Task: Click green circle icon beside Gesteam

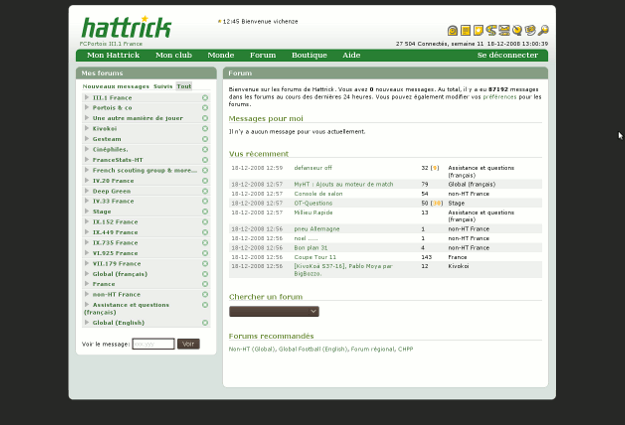Action: tap(205, 139)
